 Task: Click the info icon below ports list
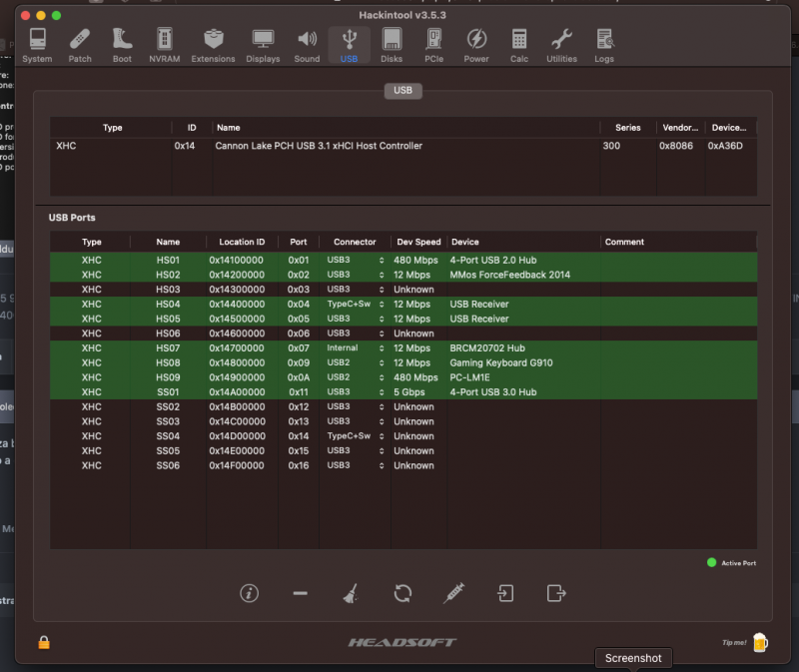[250, 593]
